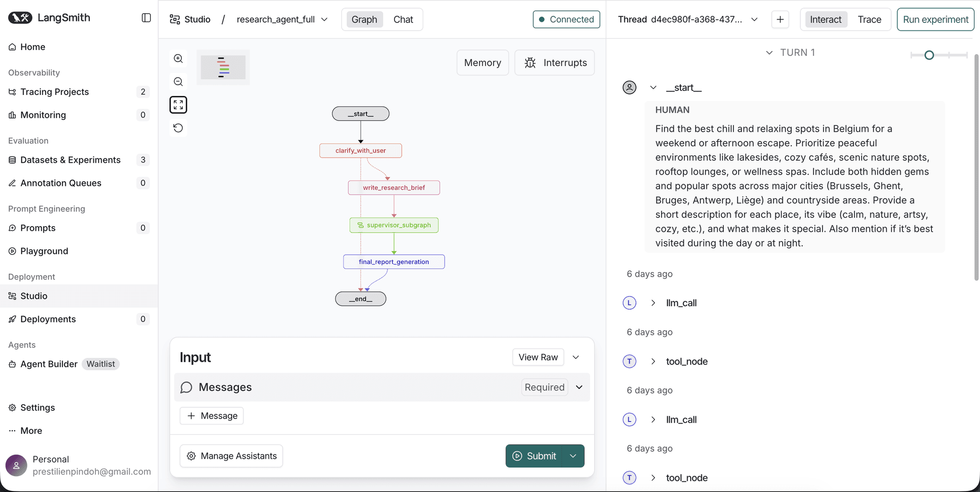This screenshot has width=980, height=492.
Task: Select the zoom-out tool on the graph canvas
Action: [x=178, y=81]
